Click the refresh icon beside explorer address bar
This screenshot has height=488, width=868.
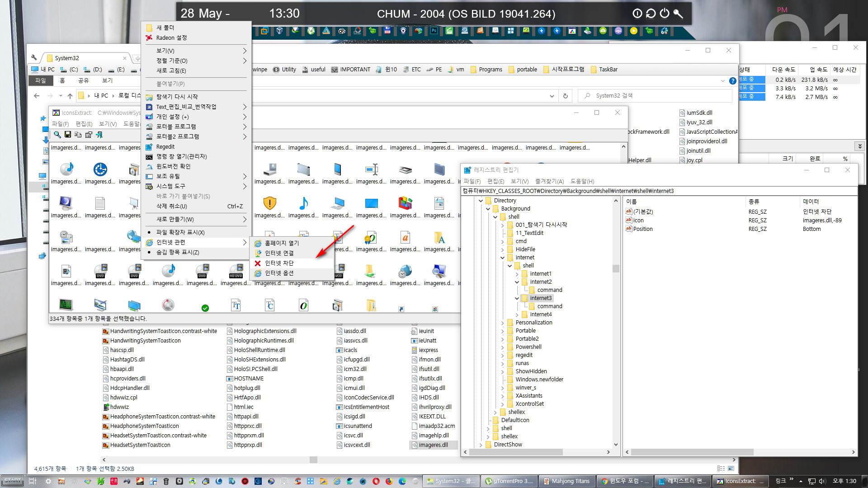click(x=565, y=96)
